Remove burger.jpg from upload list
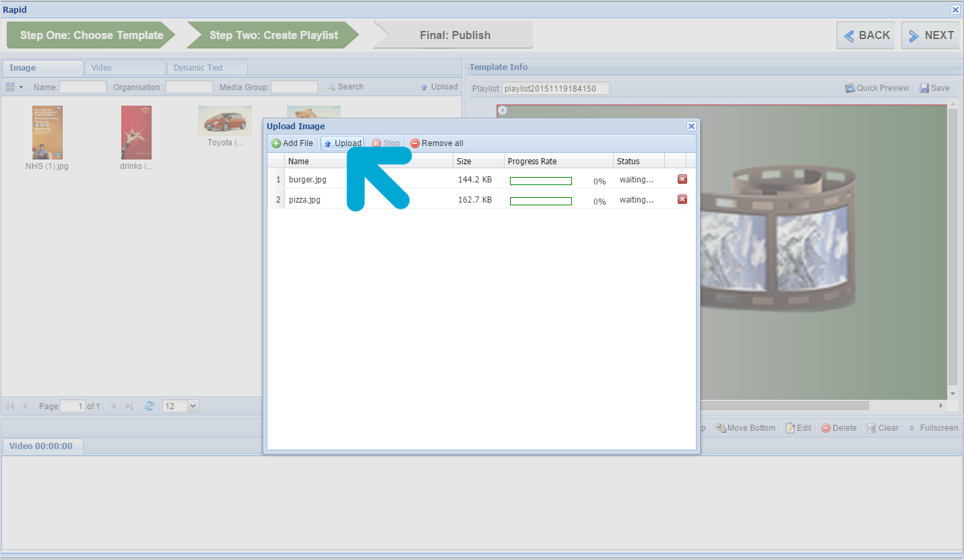This screenshot has height=560, width=964. point(682,179)
